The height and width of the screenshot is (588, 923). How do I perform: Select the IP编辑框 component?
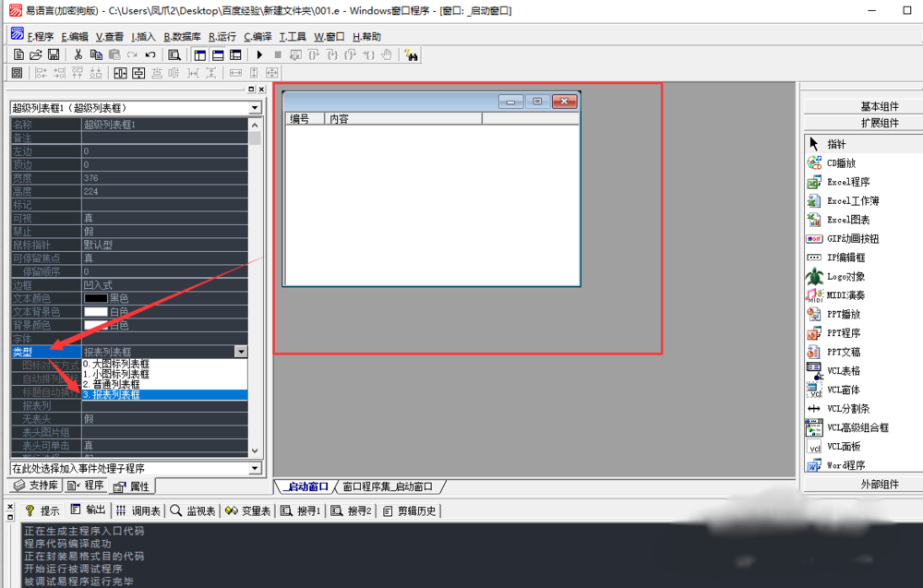[x=845, y=258]
